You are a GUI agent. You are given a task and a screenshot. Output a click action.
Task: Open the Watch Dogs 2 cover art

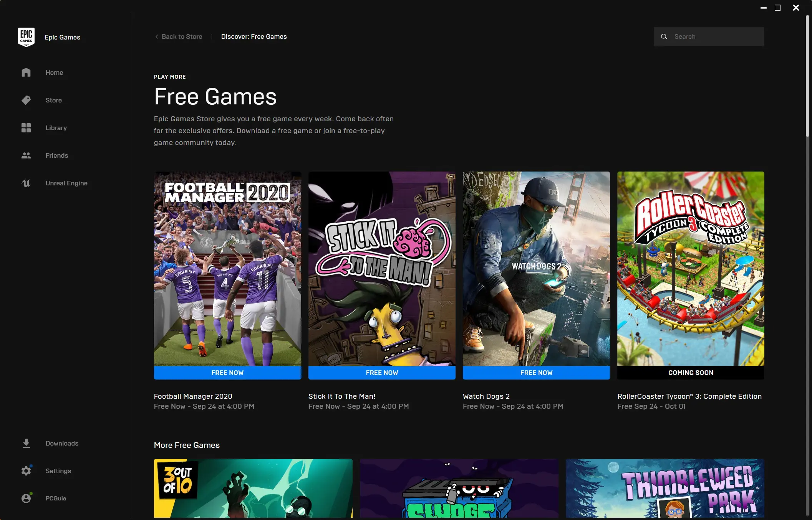point(536,269)
